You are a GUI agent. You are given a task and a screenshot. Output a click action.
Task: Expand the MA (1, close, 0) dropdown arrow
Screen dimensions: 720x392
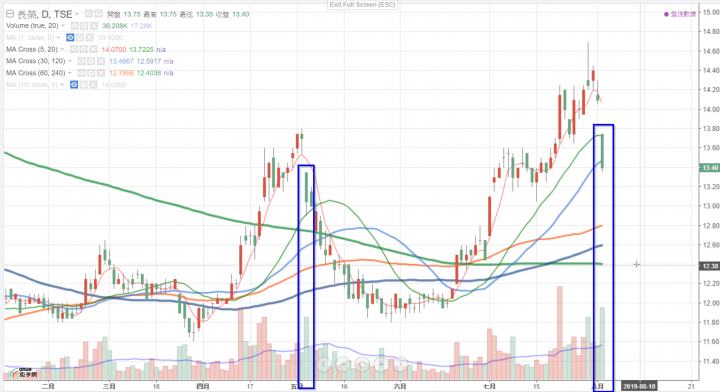[x=59, y=38]
